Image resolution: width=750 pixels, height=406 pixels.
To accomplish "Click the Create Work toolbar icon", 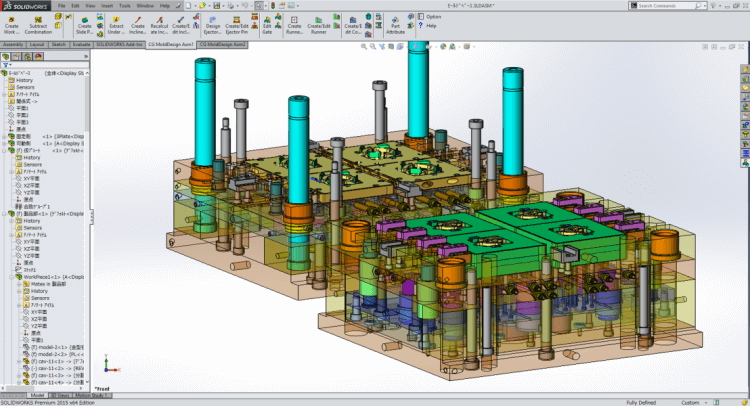I will point(12,26).
